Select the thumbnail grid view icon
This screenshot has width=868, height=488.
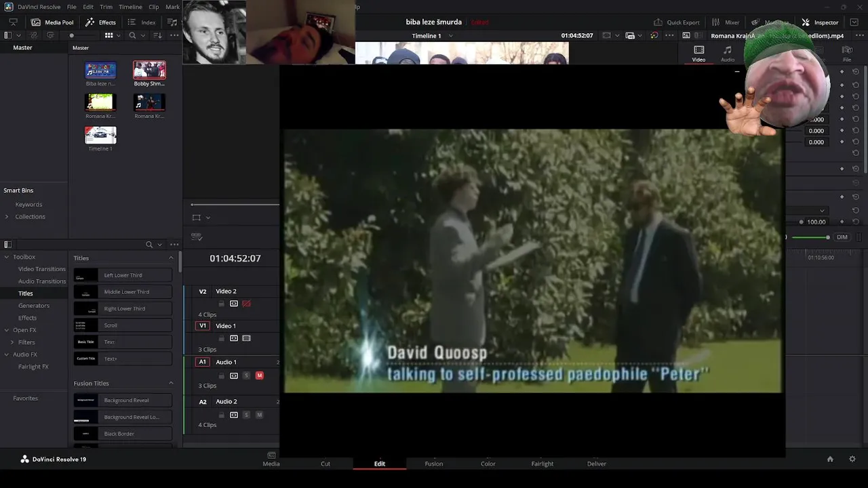click(x=108, y=35)
